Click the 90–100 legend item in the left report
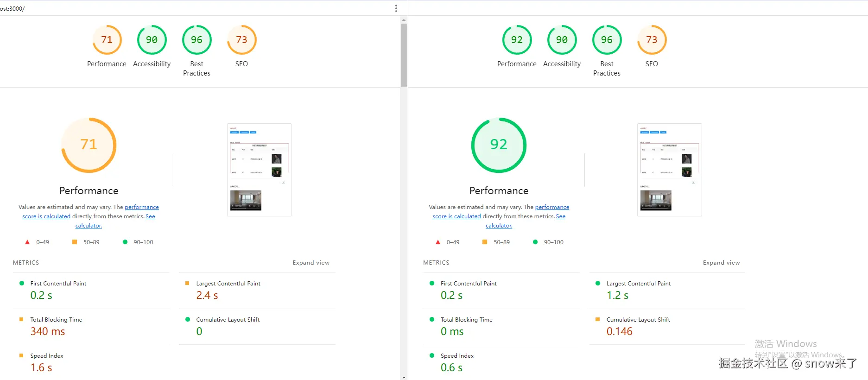868x380 pixels. point(138,242)
